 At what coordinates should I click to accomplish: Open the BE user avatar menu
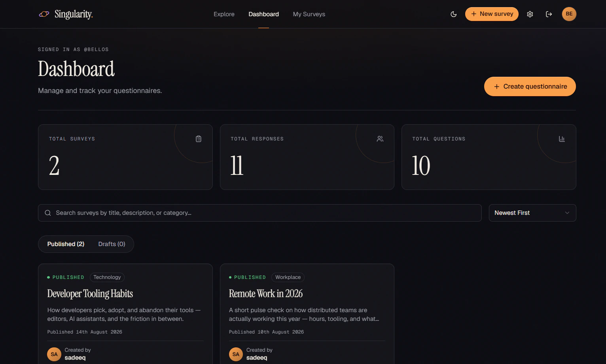[569, 14]
